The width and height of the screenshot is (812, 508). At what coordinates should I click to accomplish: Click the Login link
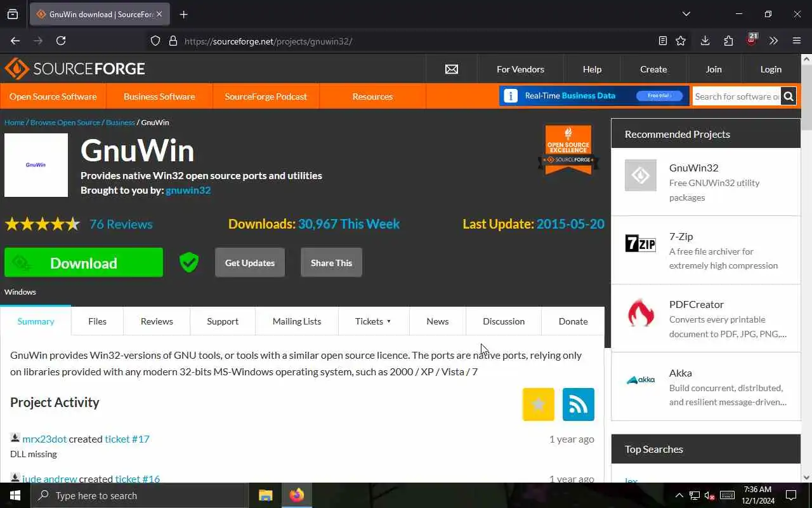(x=771, y=69)
